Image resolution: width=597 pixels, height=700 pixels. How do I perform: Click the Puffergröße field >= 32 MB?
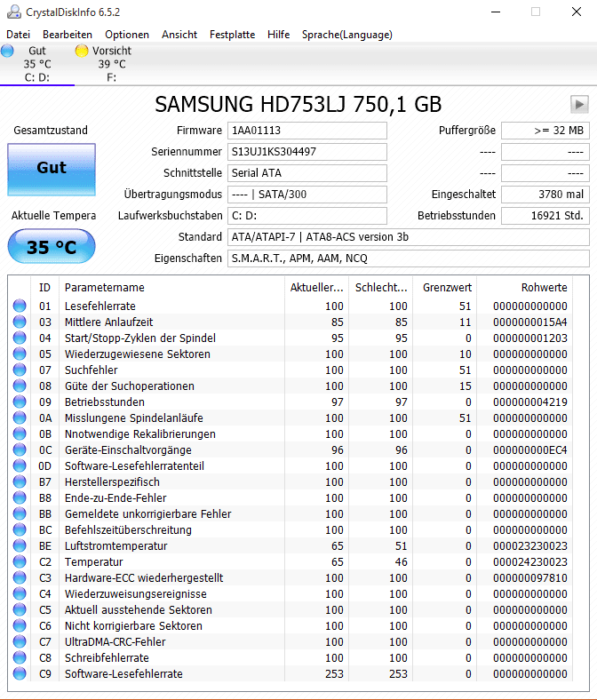[x=545, y=131]
